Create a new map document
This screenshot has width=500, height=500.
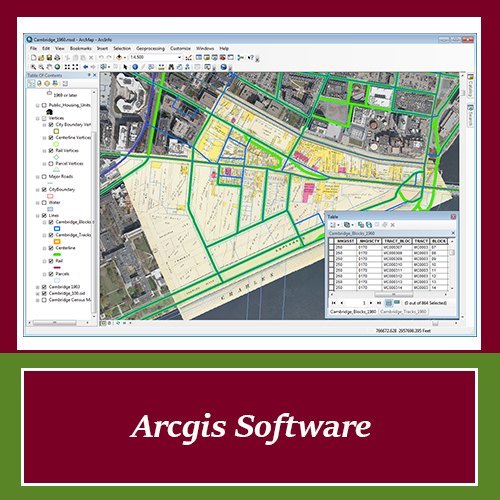pos(33,58)
